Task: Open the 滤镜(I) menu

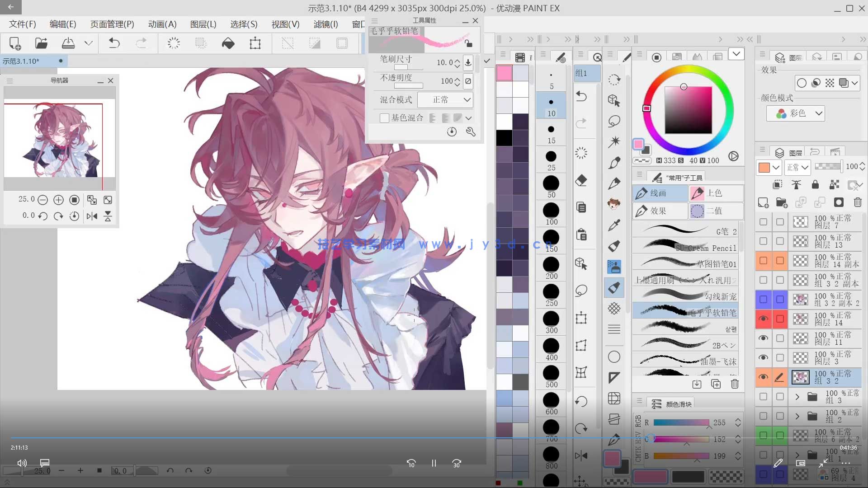Action: (325, 24)
